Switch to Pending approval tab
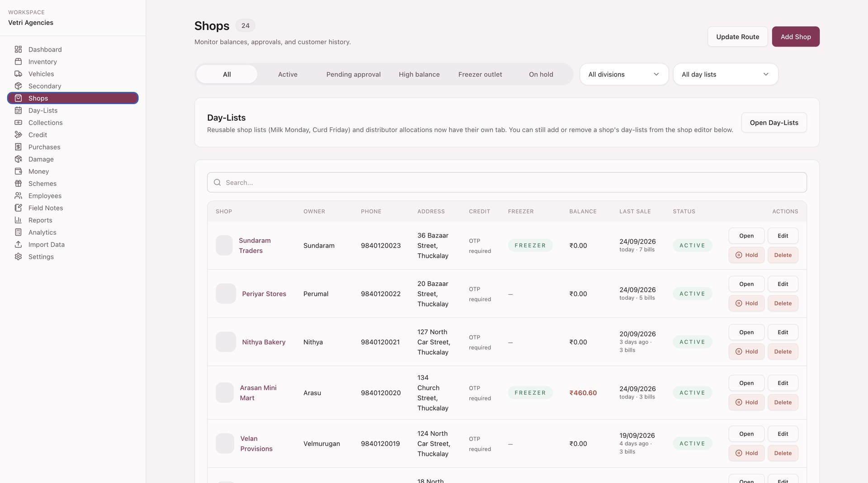 click(354, 74)
